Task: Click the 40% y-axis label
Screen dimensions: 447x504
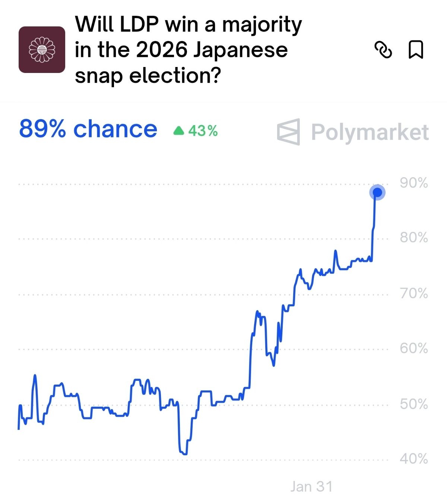Action: click(x=414, y=459)
